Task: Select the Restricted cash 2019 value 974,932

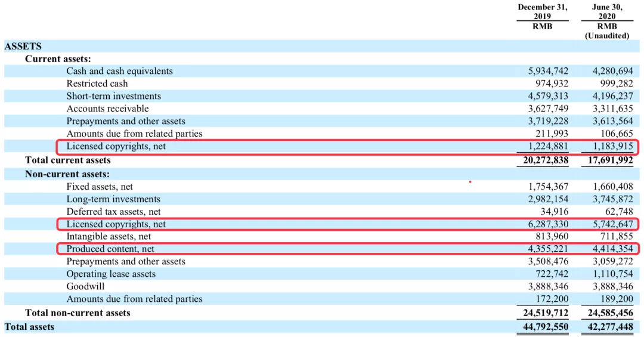Action: pyautogui.click(x=552, y=84)
